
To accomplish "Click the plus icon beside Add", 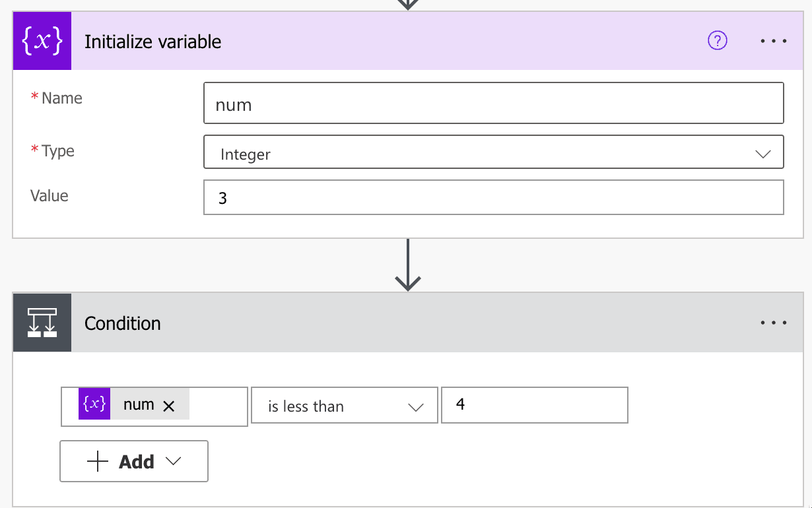I will pyautogui.click(x=98, y=460).
